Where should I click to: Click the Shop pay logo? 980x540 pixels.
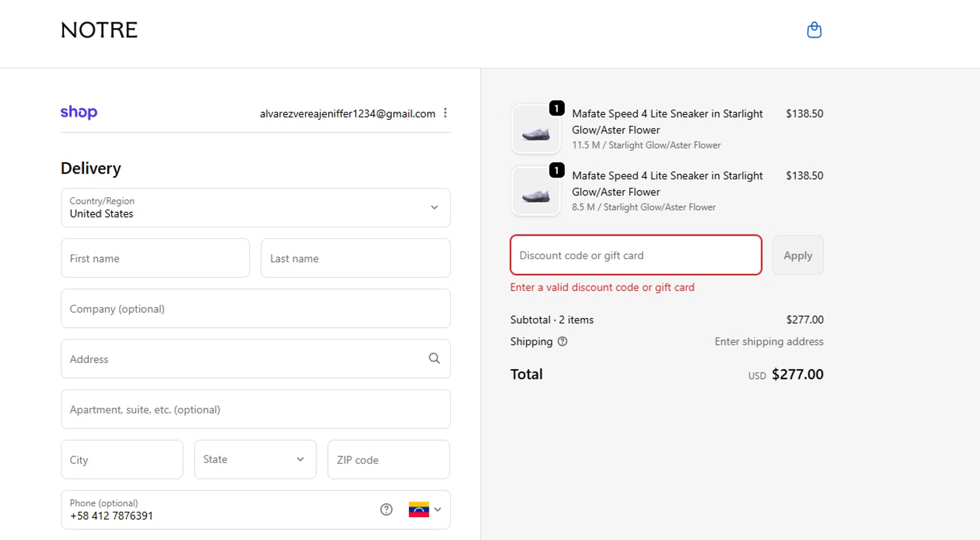(79, 112)
